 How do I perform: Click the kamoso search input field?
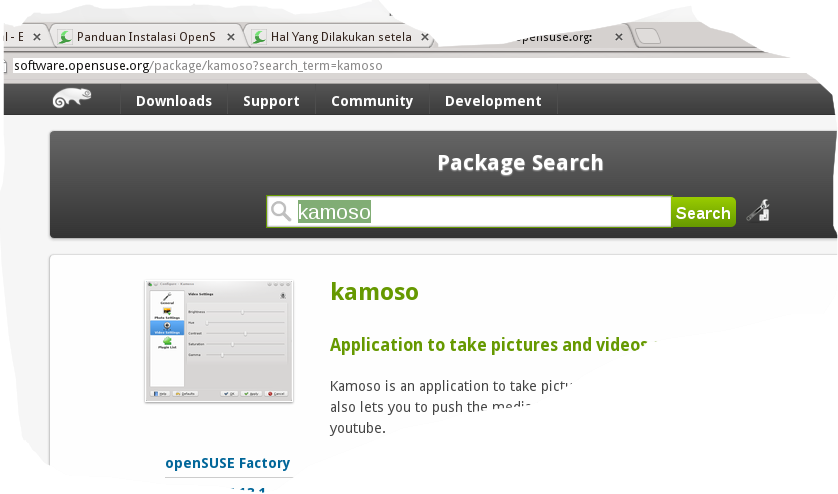click(x=469, y=212)
